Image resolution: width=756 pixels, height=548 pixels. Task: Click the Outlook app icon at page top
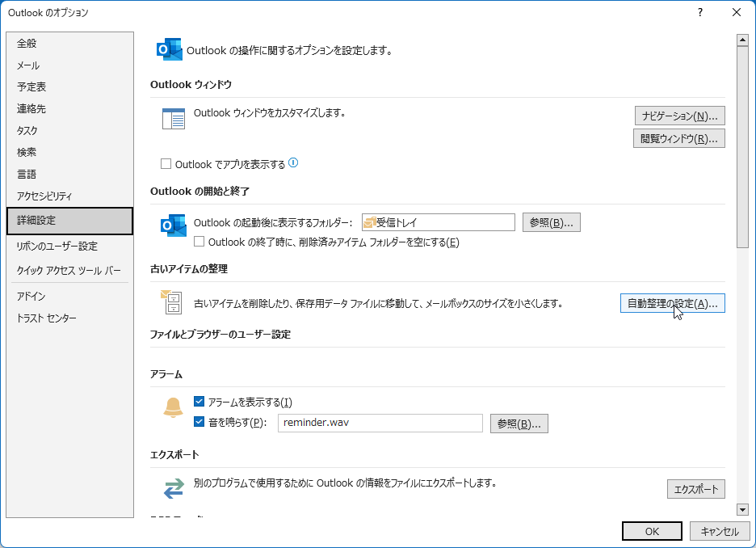point(169,48)
